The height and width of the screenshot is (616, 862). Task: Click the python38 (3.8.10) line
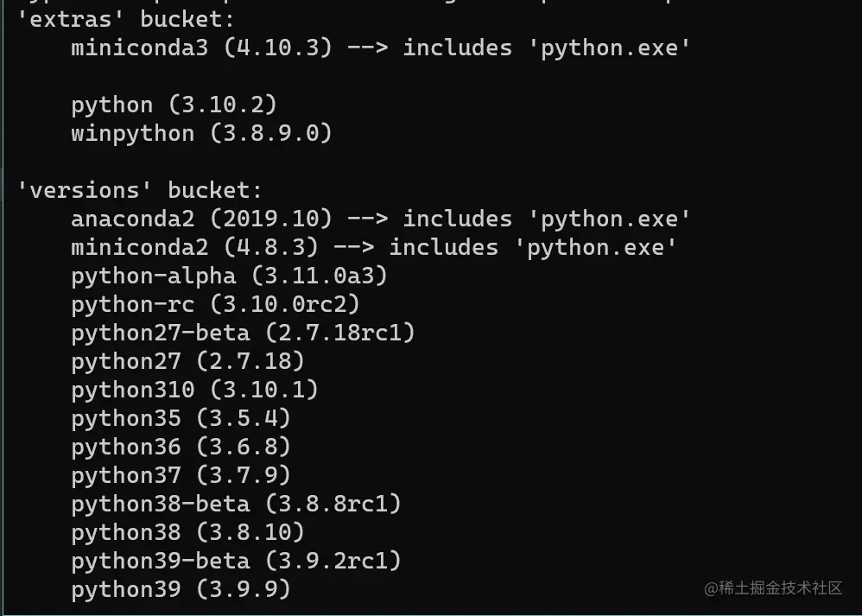point(187,532)
